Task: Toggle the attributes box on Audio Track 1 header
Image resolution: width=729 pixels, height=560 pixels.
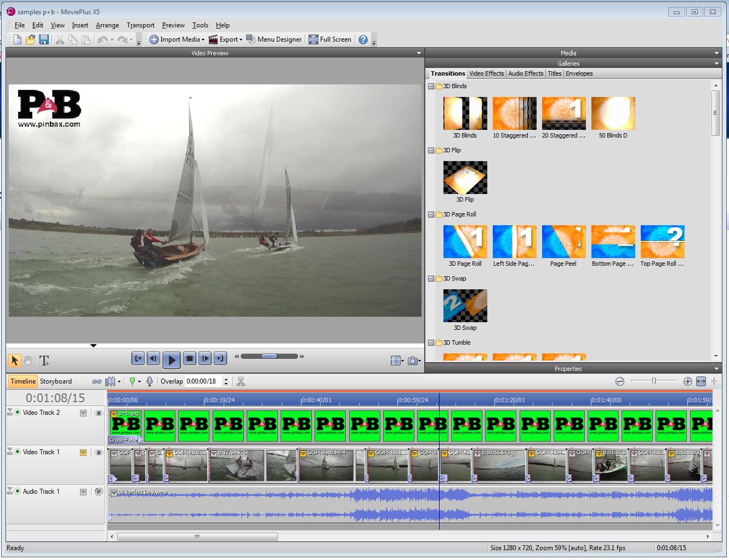Action: tap(83, 492)
